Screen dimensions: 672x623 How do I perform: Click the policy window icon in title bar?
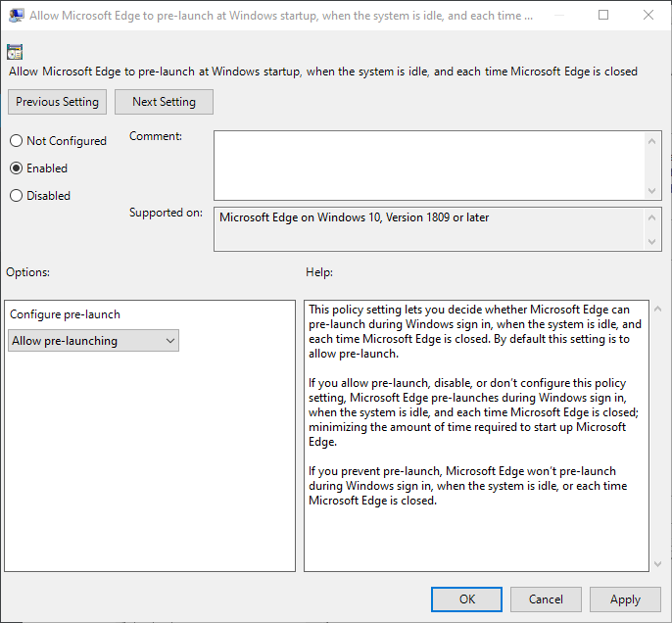click(16, 16)
